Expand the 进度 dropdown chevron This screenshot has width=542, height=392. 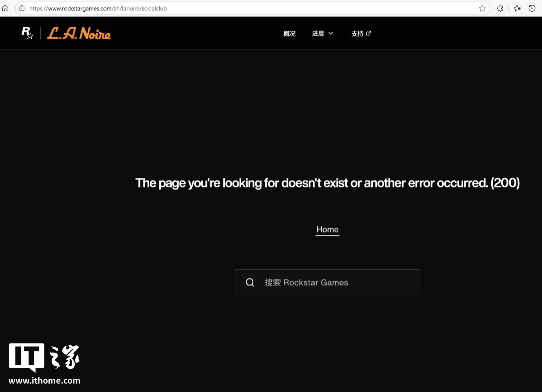tap(331, 33)
